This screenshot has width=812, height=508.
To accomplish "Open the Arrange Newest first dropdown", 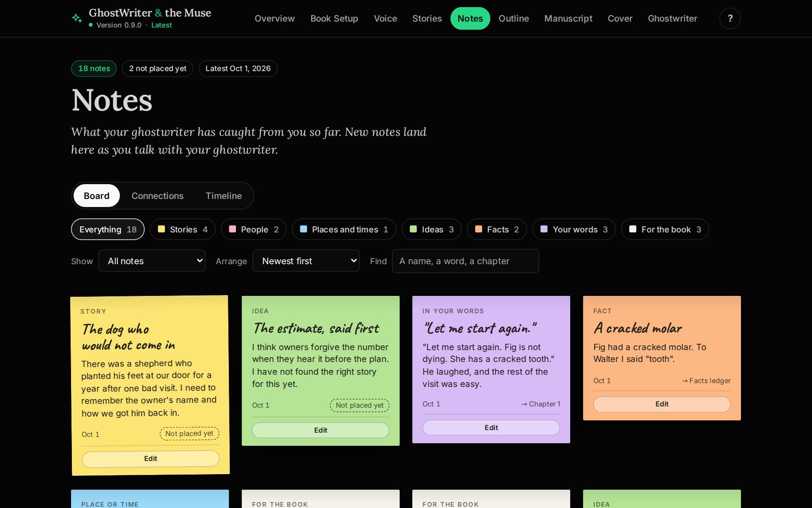I will [x=306, y=261].
